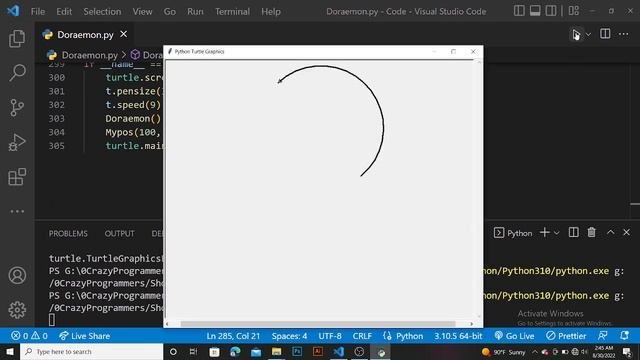The height and width of the screenshot is (360, 640).
Task: Open the Extensions view
Action: click(17, 177)
